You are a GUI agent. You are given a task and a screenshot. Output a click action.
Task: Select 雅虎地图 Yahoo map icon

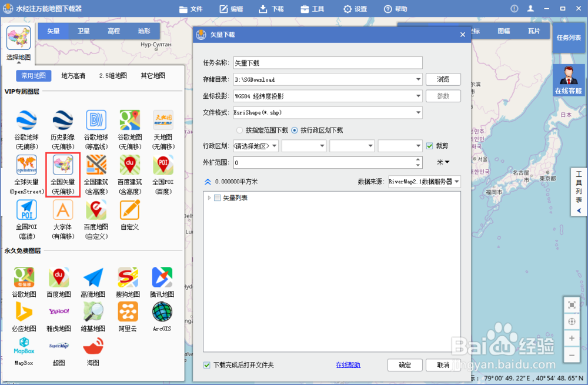(59, 312)
